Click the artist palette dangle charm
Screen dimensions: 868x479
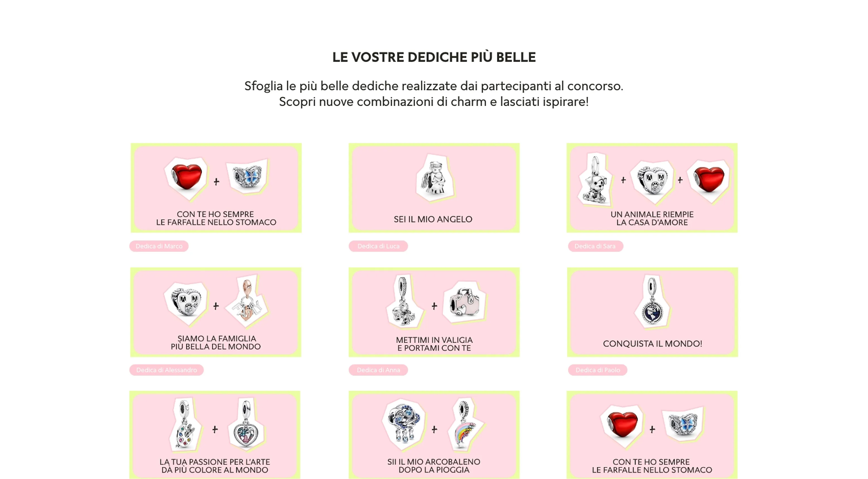coord(185,424)
